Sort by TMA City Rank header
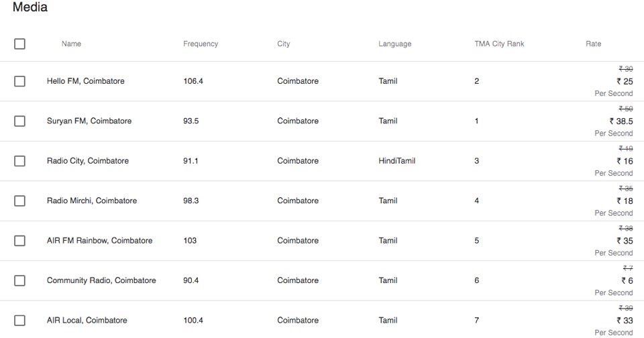Screen dimensions: 644x338 click(x=499, y=44)
